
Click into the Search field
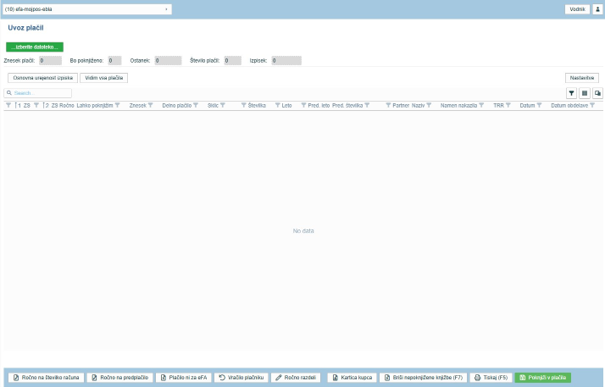coord(38,93)
